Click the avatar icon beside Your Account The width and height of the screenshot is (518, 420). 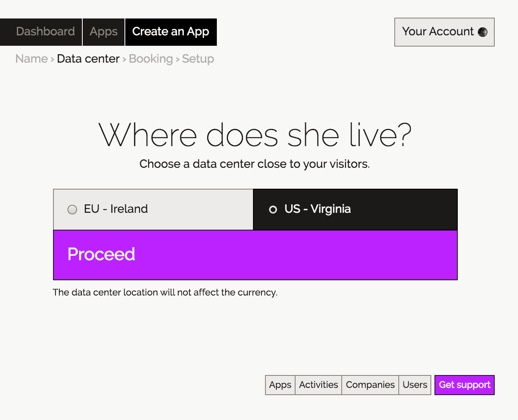click(x=483, y=32)
